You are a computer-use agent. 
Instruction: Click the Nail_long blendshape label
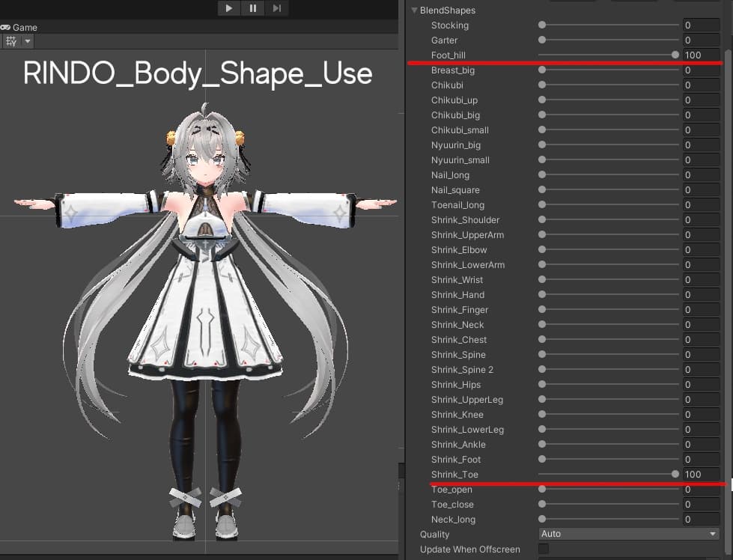click(450, 175)
